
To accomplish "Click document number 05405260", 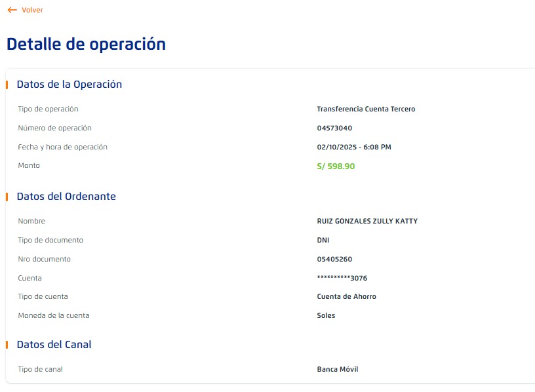I will [334, 260].
